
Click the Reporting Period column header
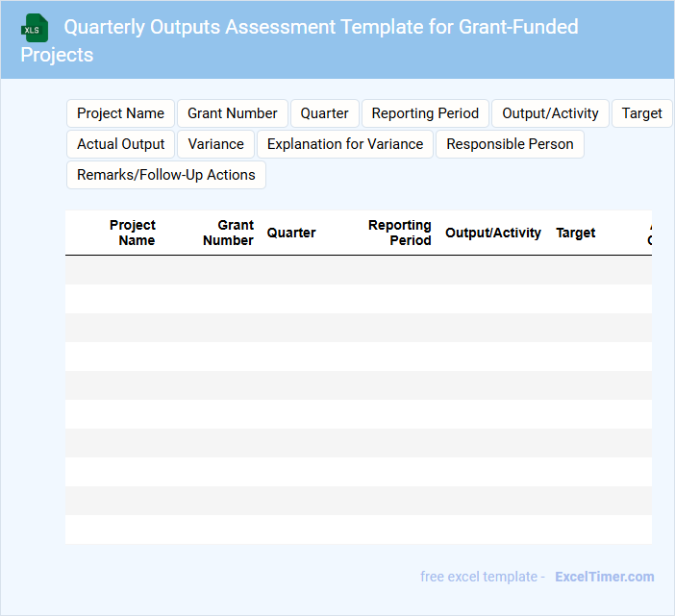(400, 233)
